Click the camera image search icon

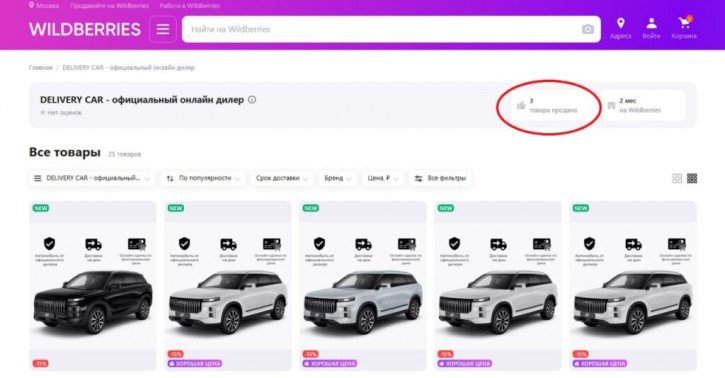click(x=588, y=29)
